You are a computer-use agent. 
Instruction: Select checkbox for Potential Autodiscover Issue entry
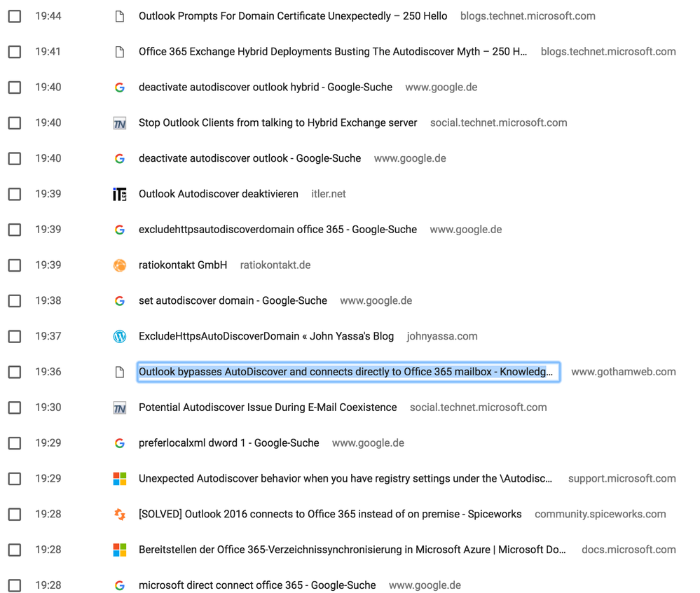coord(15,407)
